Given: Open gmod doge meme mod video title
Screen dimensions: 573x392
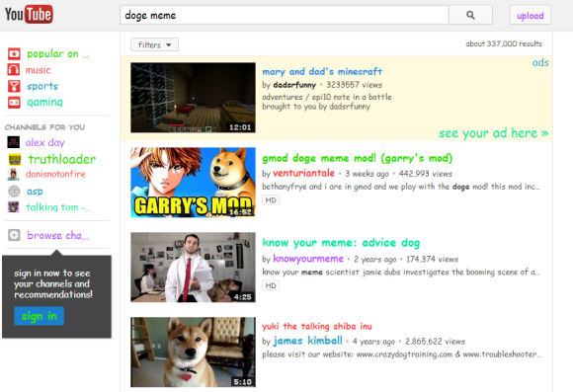Looking at the screenshot, I should pos(357,158).
